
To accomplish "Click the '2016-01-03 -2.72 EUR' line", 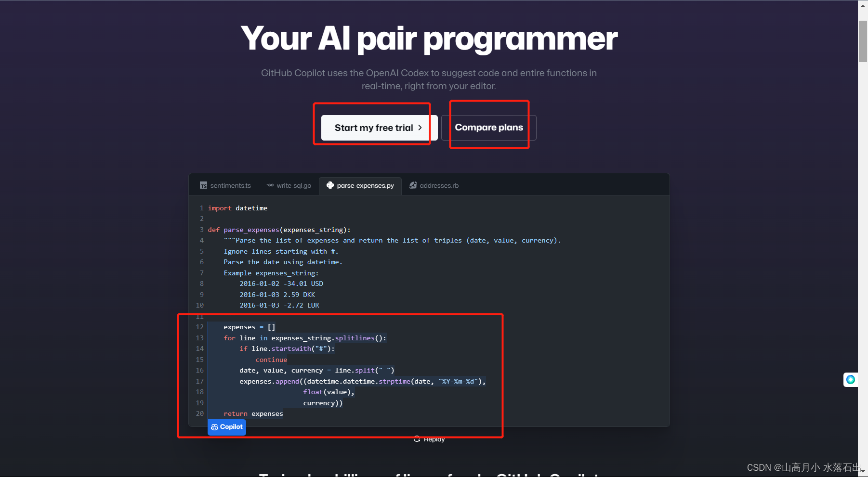I will point(279,305).
